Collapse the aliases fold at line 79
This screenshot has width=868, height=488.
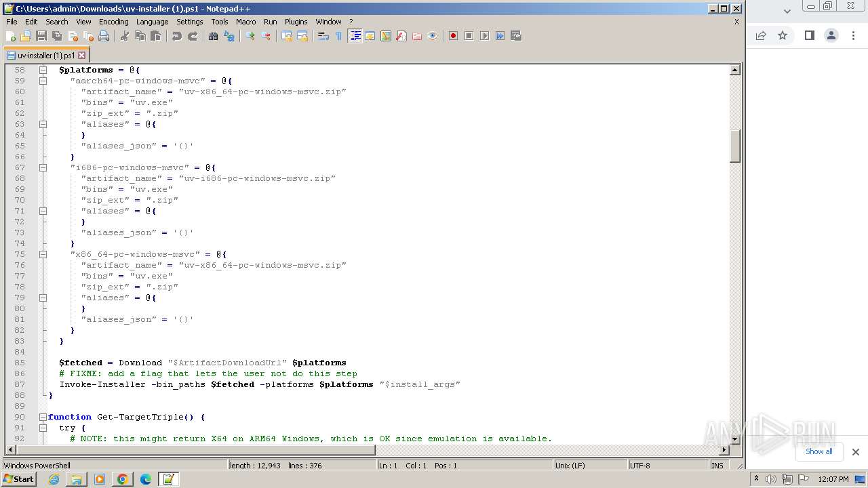(43, 298)
